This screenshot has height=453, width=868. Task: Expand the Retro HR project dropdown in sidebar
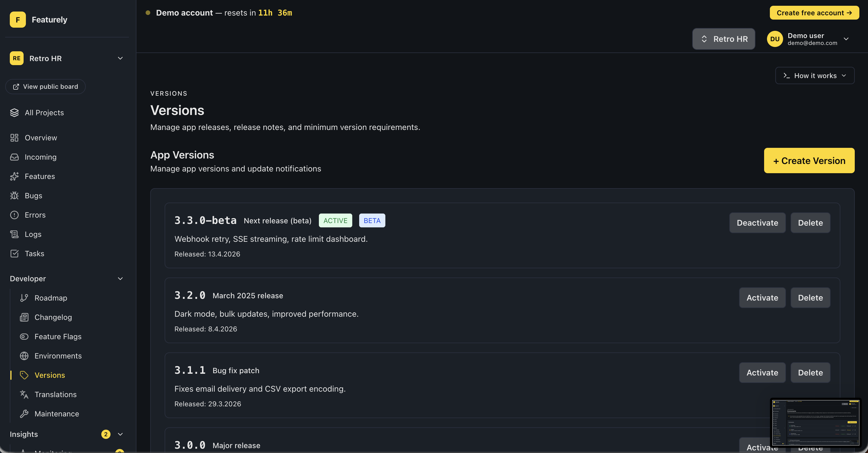click(120, 58)
